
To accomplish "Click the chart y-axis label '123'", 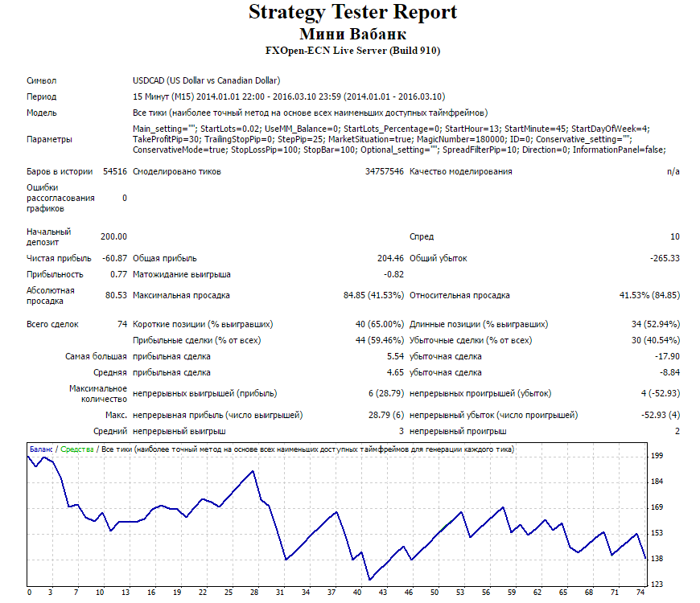I will pos(657,585).
